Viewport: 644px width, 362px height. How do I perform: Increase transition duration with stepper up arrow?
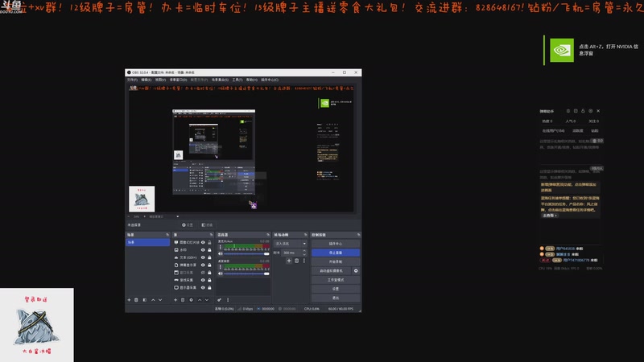point(304,251)
